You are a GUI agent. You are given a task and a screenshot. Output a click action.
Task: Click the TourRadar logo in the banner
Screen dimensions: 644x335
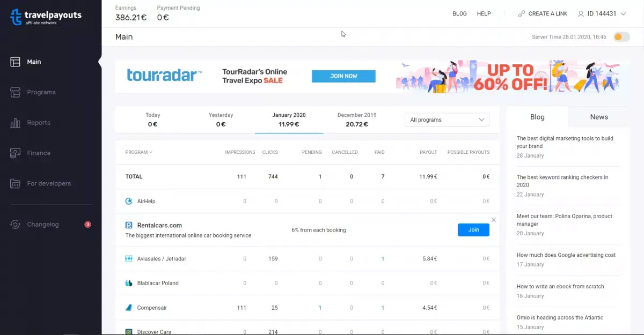point(165,76)
